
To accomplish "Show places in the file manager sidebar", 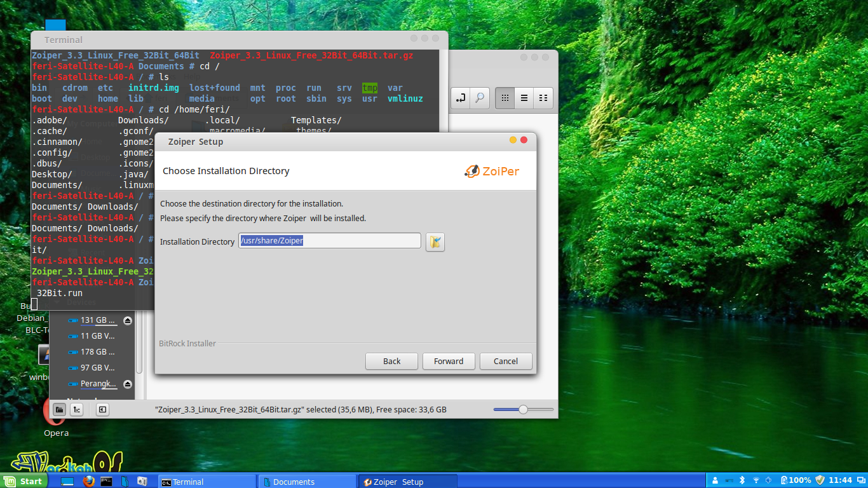I will coord(58,410).
